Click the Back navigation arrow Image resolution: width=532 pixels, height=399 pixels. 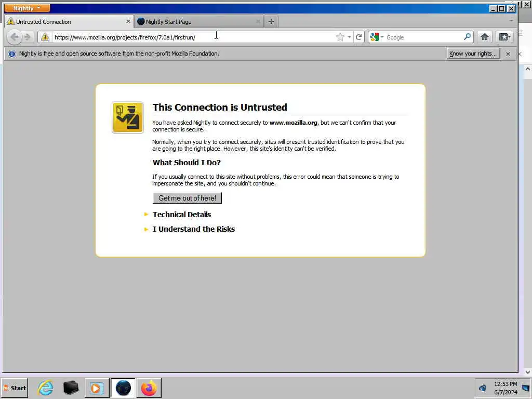14,37
